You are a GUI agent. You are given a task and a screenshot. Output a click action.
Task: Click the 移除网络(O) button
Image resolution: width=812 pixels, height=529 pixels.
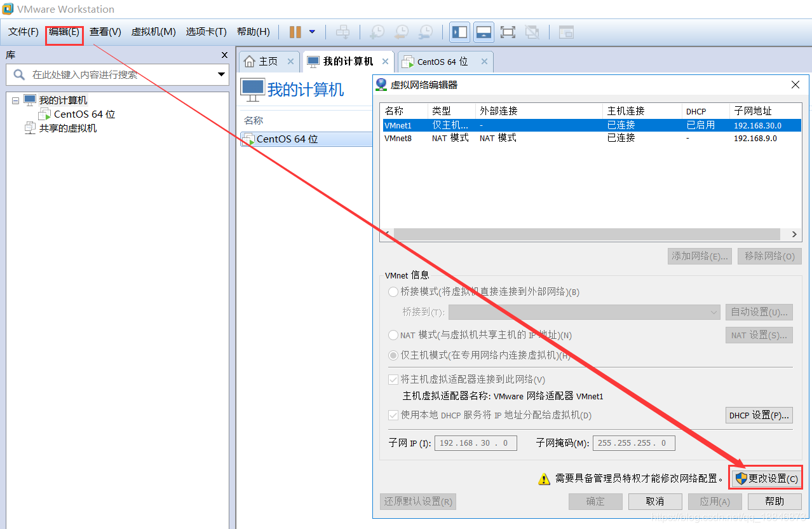pos(769,256)
